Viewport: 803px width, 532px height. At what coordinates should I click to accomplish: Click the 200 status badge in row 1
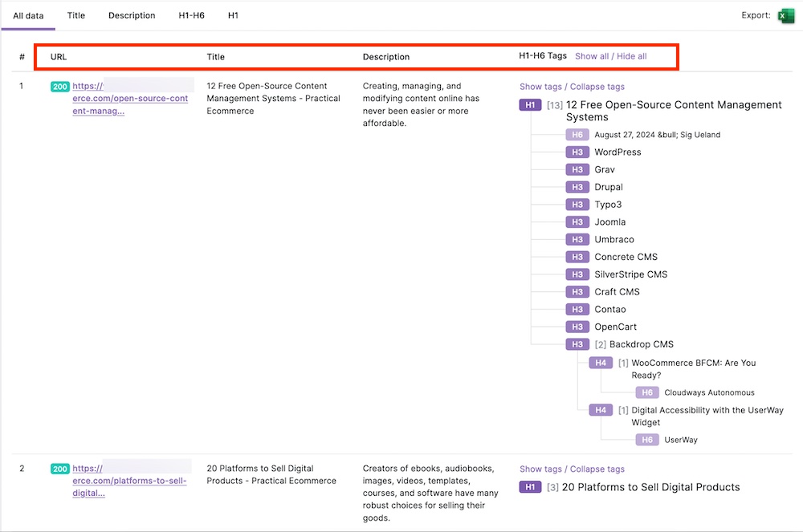[x=60, y=87]
